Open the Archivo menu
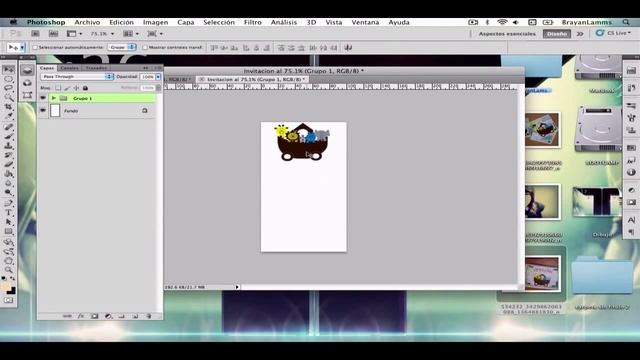Screen dimensions: 640x360 pos(87,22)
